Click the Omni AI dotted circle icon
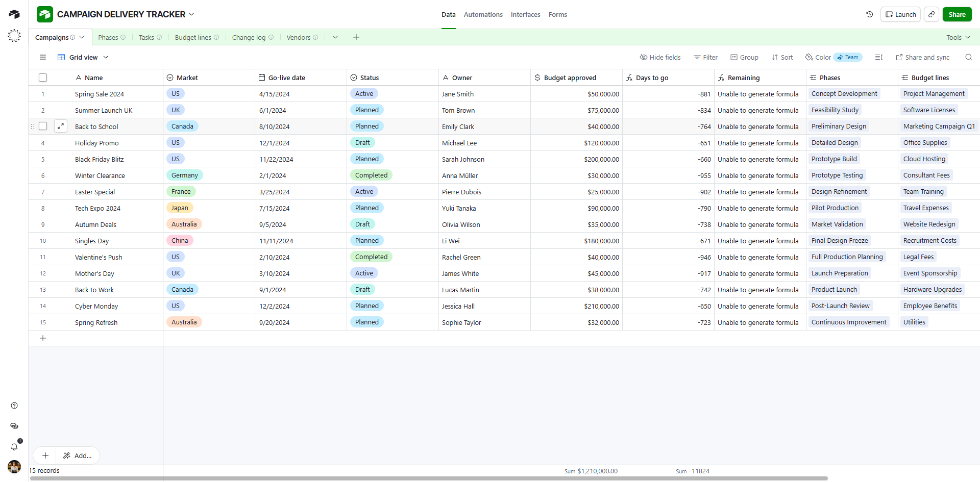Image resolution: width=980 pixels, height=482 pixels. pyautogui.click(x=14, y=36)
